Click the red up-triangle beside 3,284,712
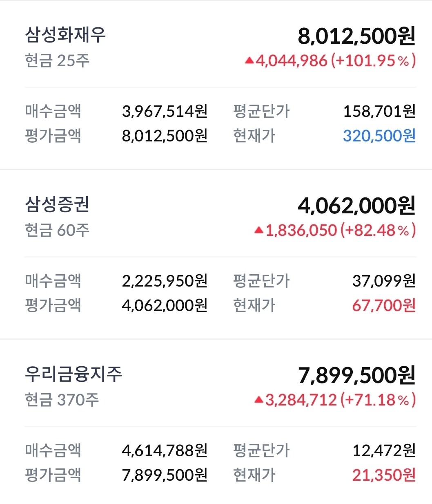 pos(258,400)
